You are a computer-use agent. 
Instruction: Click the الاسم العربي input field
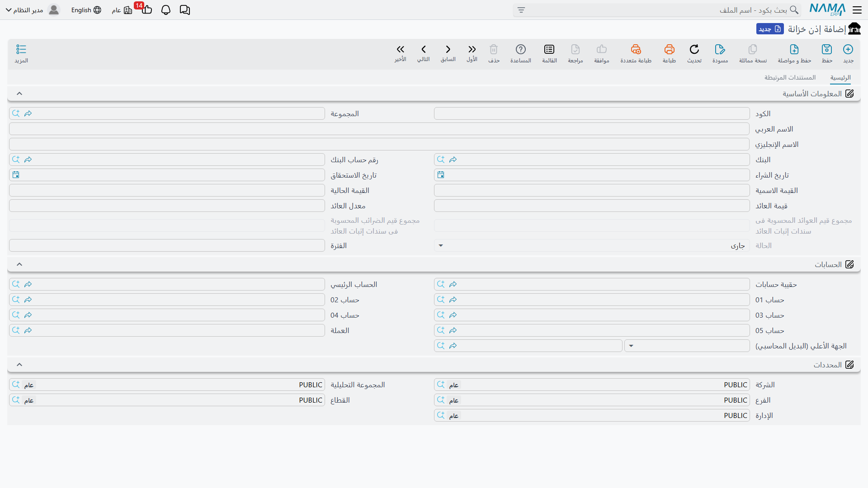(379, 129)
